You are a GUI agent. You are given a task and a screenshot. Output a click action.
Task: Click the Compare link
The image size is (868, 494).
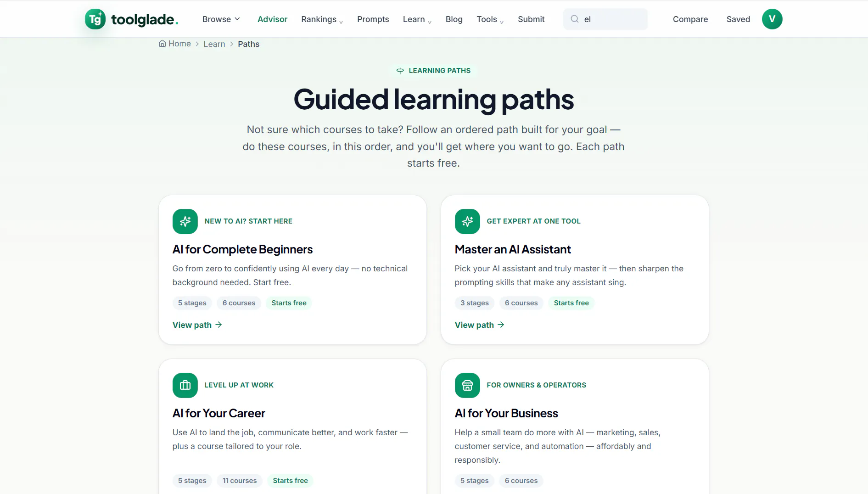pos(690,19)
